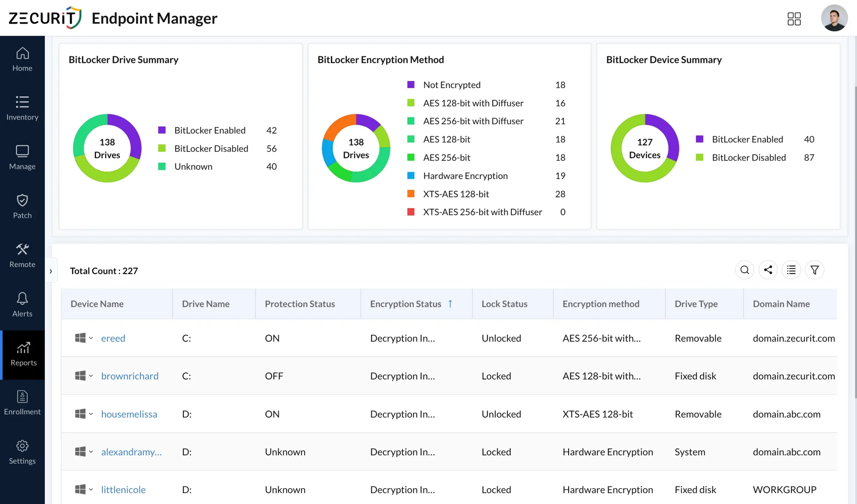Click the purple BitLocker Enabled drive swatch
Viewport: 857px width, 504px height.
pos(162,130)
